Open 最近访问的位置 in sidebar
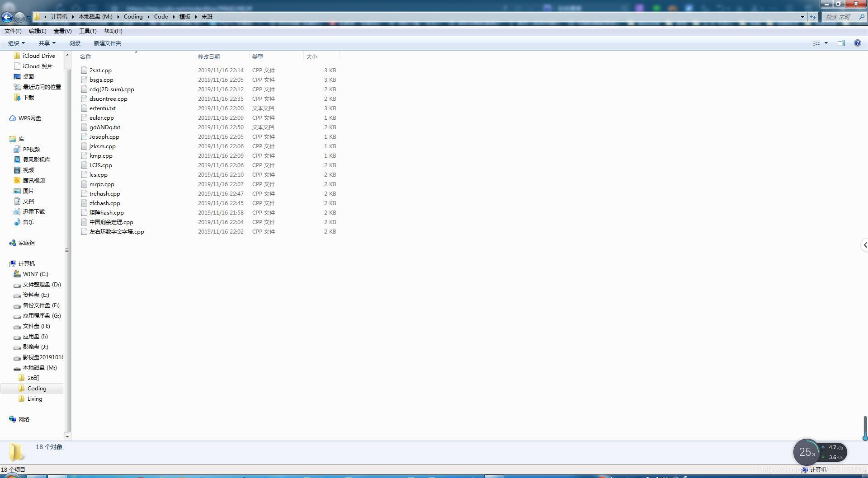The image size is (868, 478). tap(42, 87)
